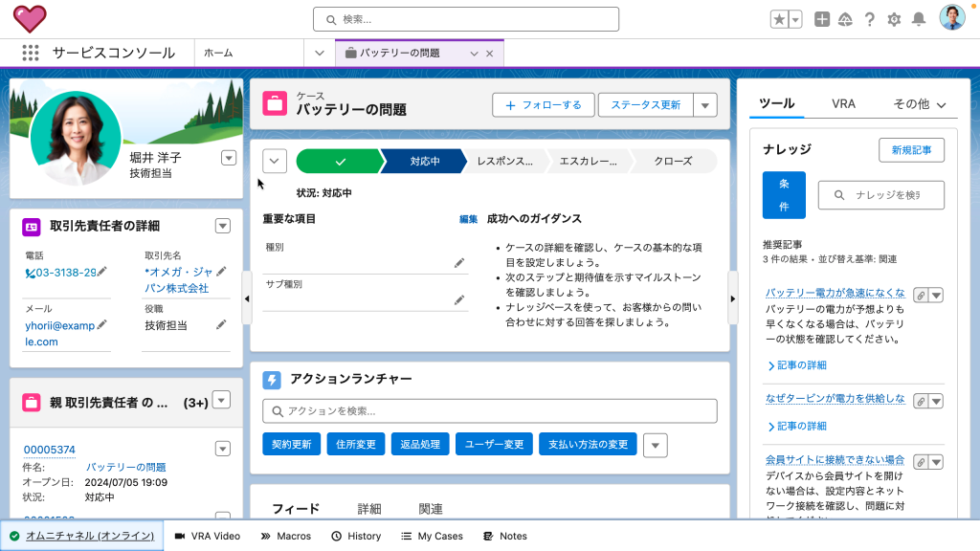Switch to the VRA tab
The height and width of the screenshot is (551, 980).
click(x=843, y=104)
